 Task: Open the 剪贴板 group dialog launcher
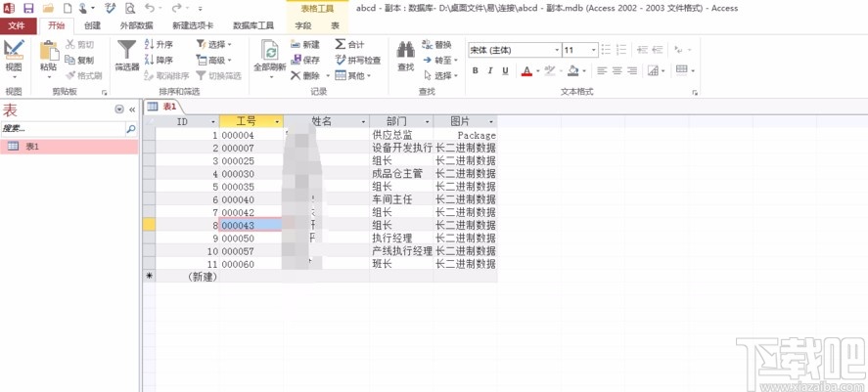pos(104,92)
